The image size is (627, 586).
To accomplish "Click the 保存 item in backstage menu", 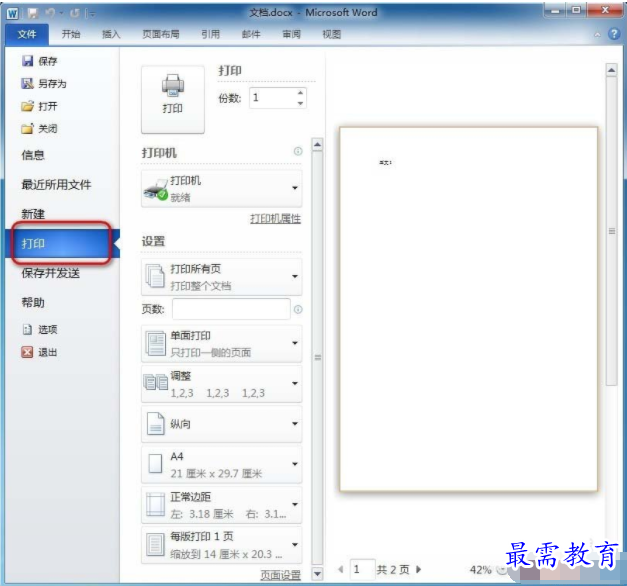I will pos(40,61).
